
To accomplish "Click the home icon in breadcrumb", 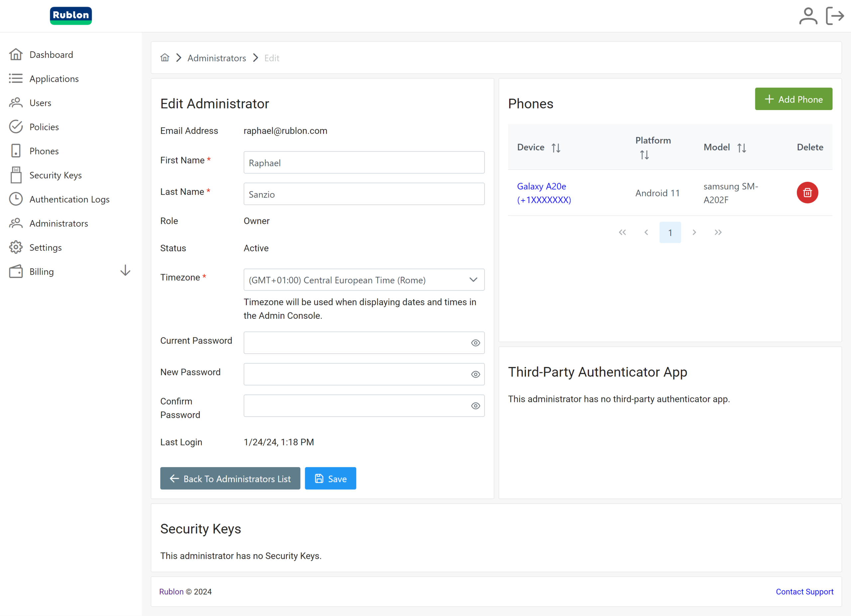I will (x=165, y=58).
